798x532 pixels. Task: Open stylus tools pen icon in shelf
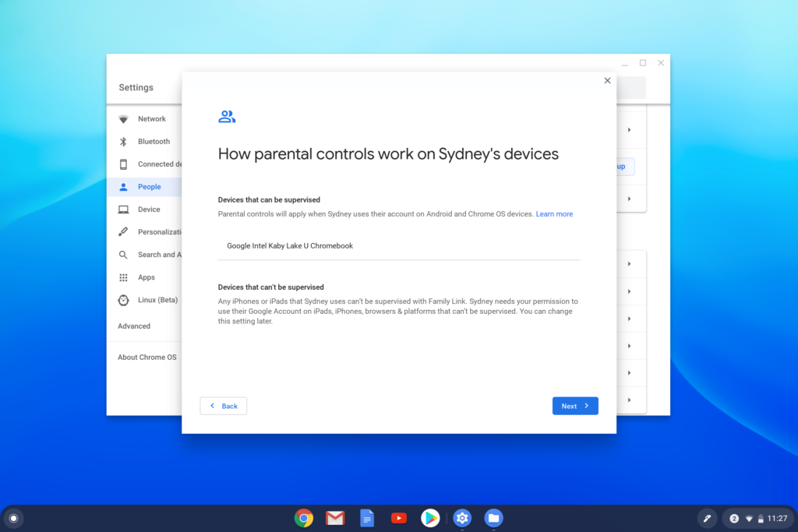click(707, 518)
